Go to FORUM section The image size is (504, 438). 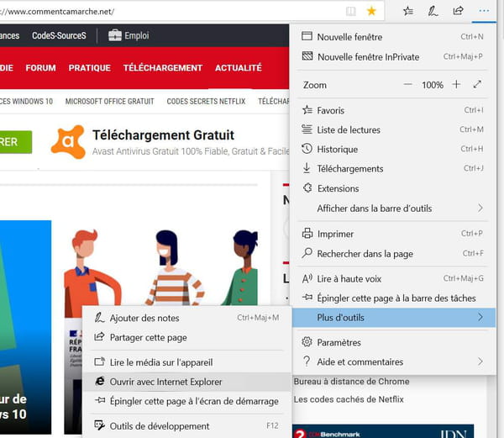click(41, 68)
